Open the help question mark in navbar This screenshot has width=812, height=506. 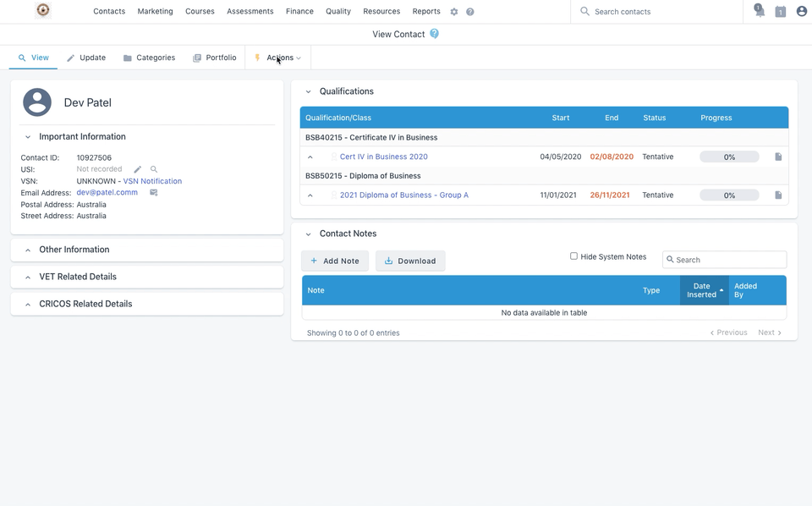pyautogui.click(x=469, y=11)
